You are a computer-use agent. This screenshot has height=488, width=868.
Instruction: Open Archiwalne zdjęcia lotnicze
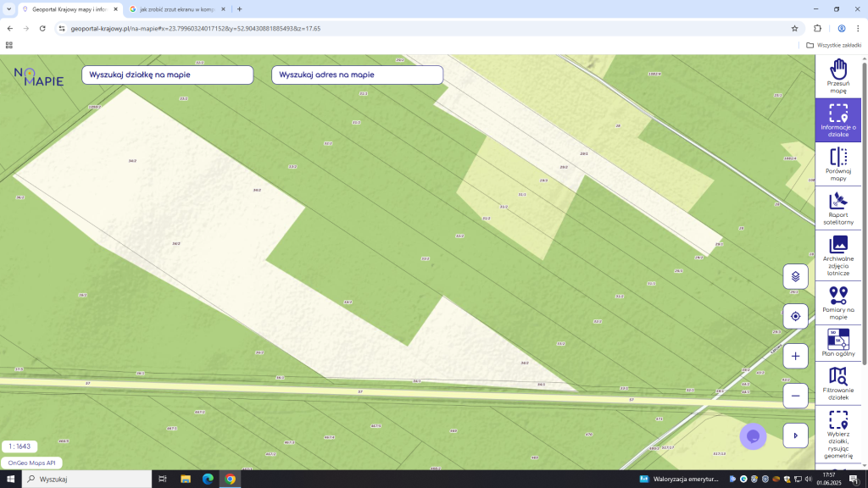tap(837, 255)
